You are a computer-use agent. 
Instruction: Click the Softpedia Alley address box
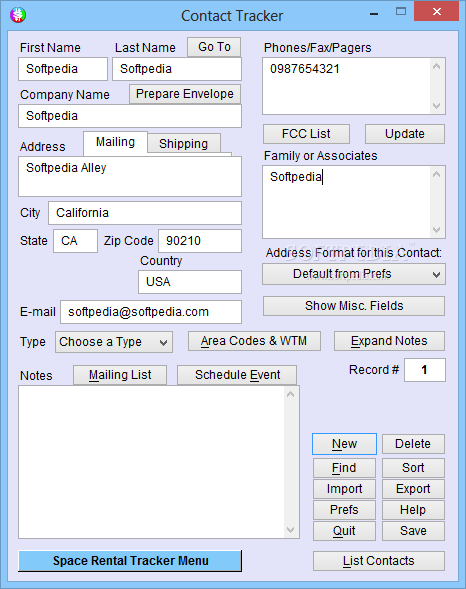click(x=130, y=177)
